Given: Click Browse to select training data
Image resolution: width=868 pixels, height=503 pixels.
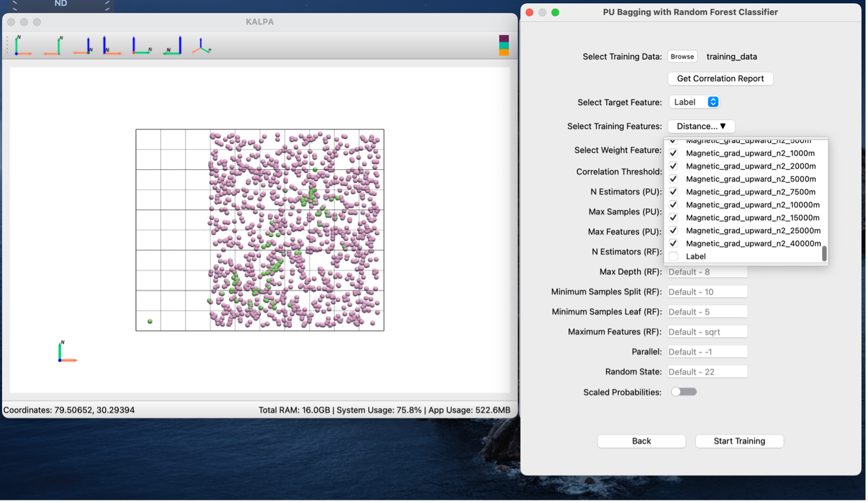Looking at the screenshot, I should pyautogui.click(x=682, y=57).
